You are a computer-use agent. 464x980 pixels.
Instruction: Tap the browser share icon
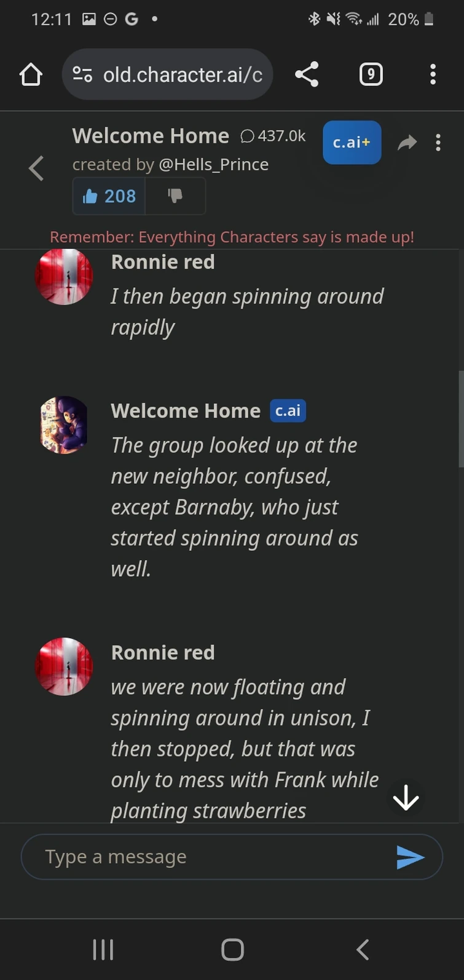[307, 74]
